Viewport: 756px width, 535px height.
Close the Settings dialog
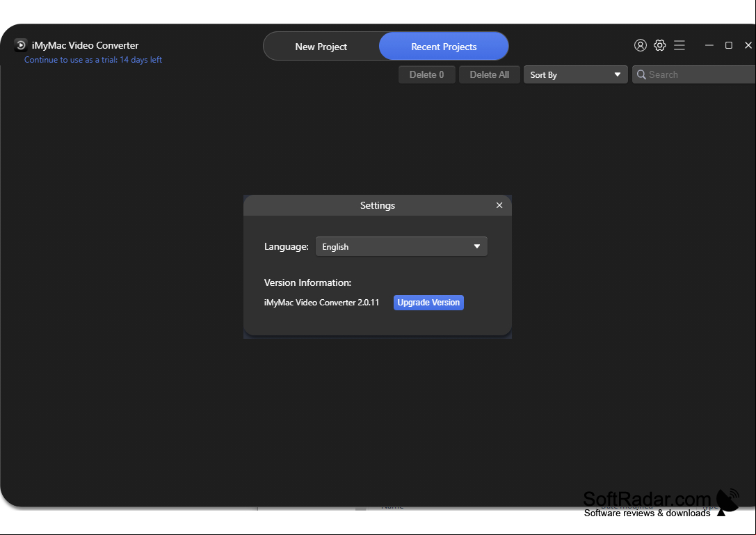point(499,205)
